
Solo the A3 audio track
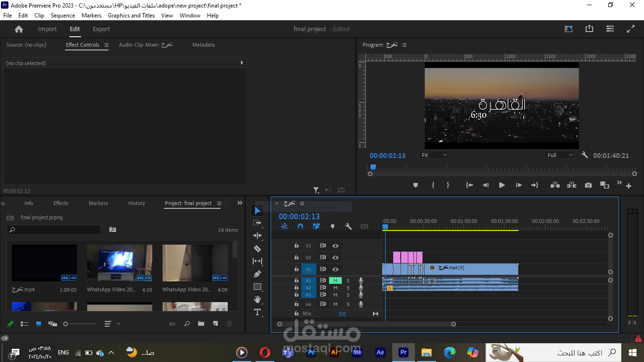click(x=348, y=295)
